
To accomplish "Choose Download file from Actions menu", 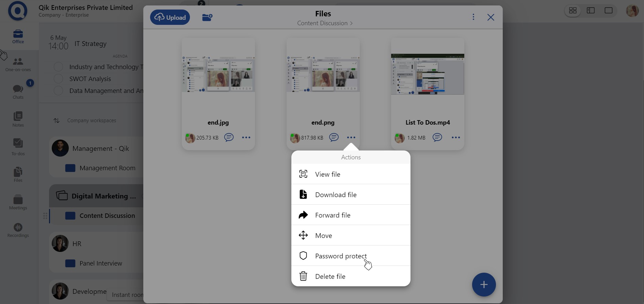I will [351, 194].
